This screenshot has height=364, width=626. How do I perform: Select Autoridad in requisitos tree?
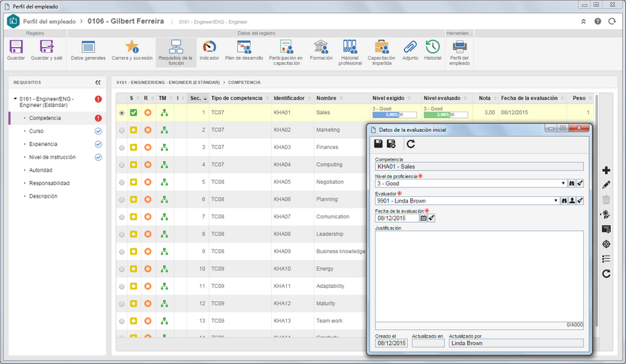coord(41,170)
